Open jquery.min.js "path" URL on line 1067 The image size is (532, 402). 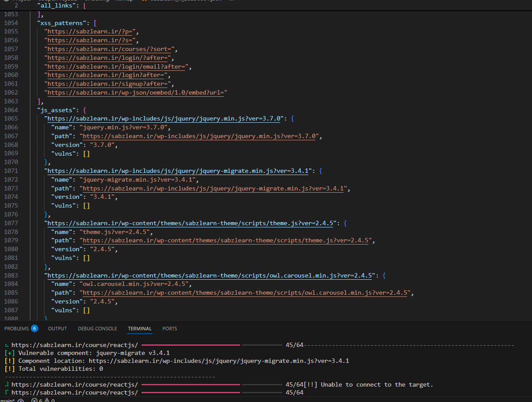(200, 136)
